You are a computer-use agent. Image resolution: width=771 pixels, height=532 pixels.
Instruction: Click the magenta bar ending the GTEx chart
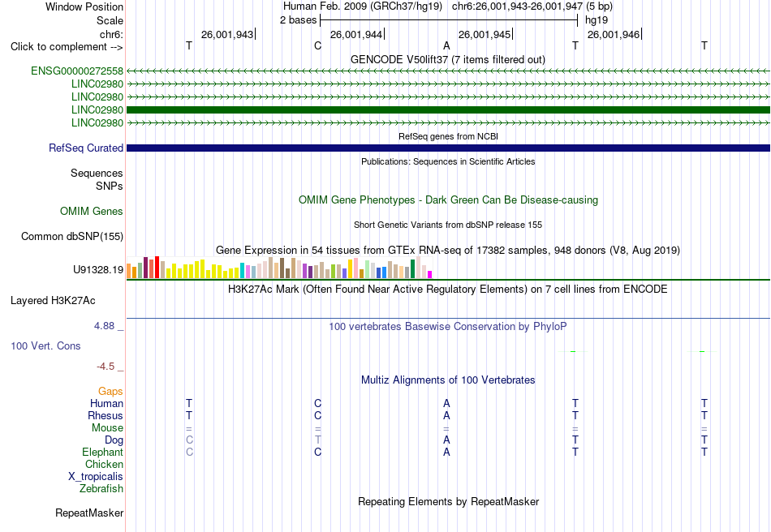(430, 275)
